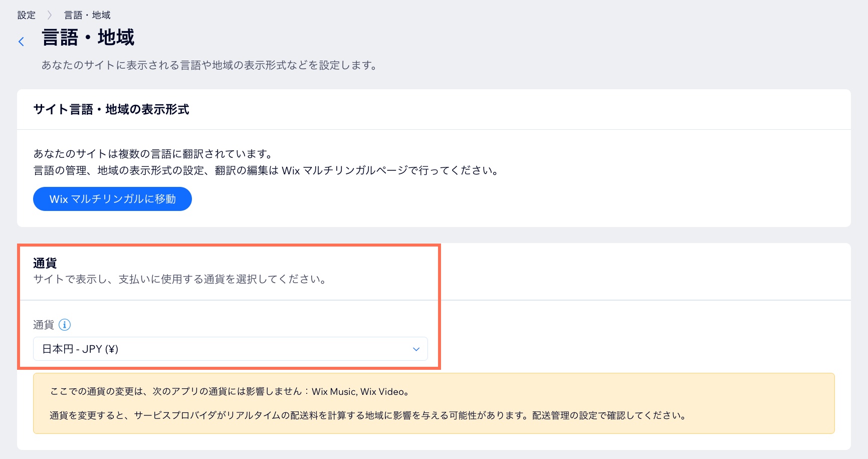Image resolution: width=868 pixels, height=459 pixels.
Task: Click the サイトで表示し、支払いに使用する通貨 description
Action: [x=180, y=279]
